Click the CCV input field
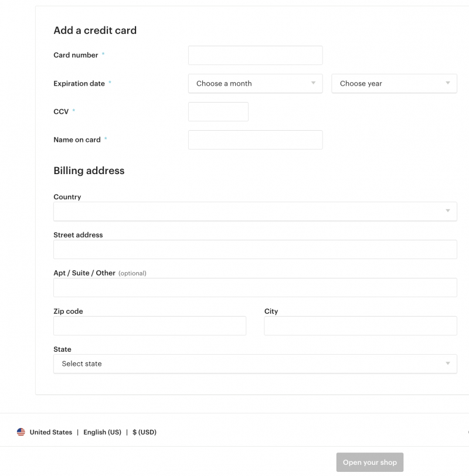 pyautogui.click(x=218, y=111)
